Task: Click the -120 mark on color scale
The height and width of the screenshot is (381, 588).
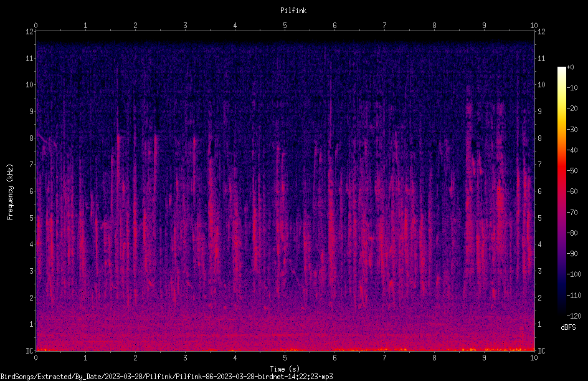Action: (574, 316)
